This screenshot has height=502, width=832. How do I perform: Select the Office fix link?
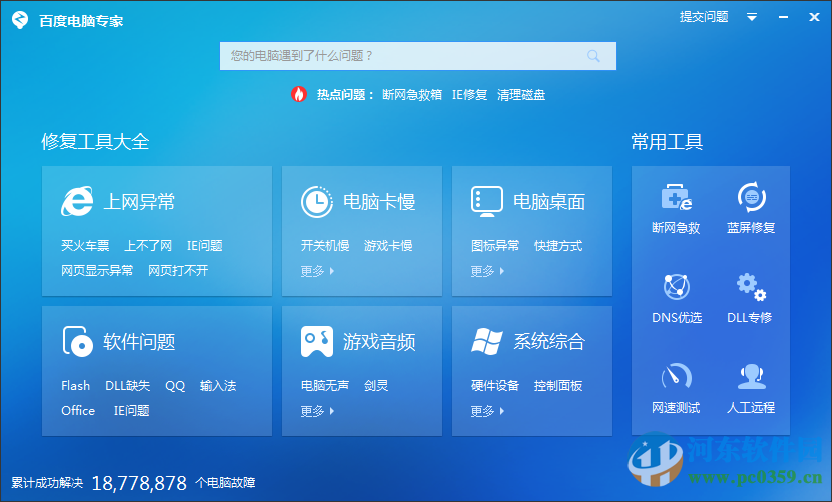click(78, 411)
